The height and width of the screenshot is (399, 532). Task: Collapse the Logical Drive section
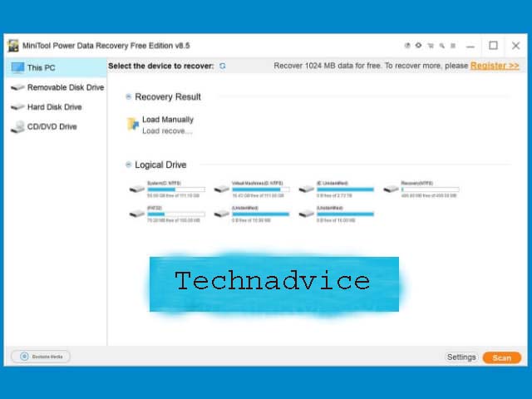tap(128, 165)
